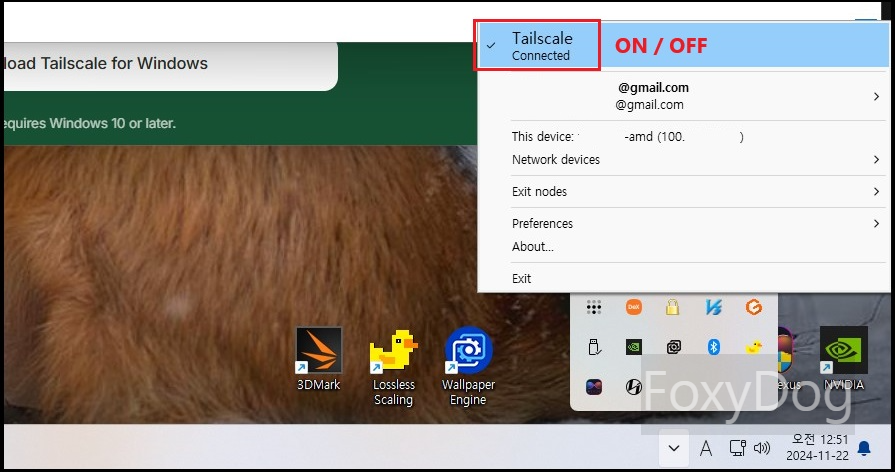
Task: Select the Lossless Scaling desktop shortcut
Action: 393,367
